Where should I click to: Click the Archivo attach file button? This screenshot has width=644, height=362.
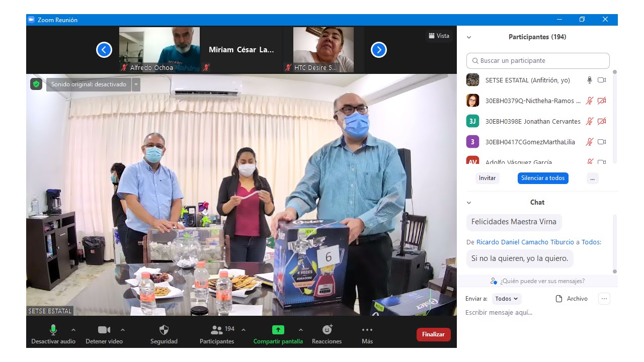pos(572,299)
